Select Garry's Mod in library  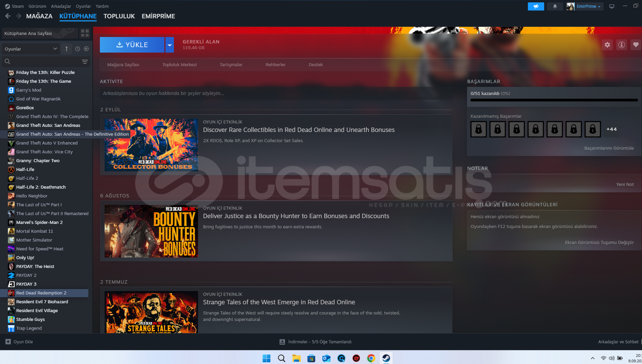[48, 90]
